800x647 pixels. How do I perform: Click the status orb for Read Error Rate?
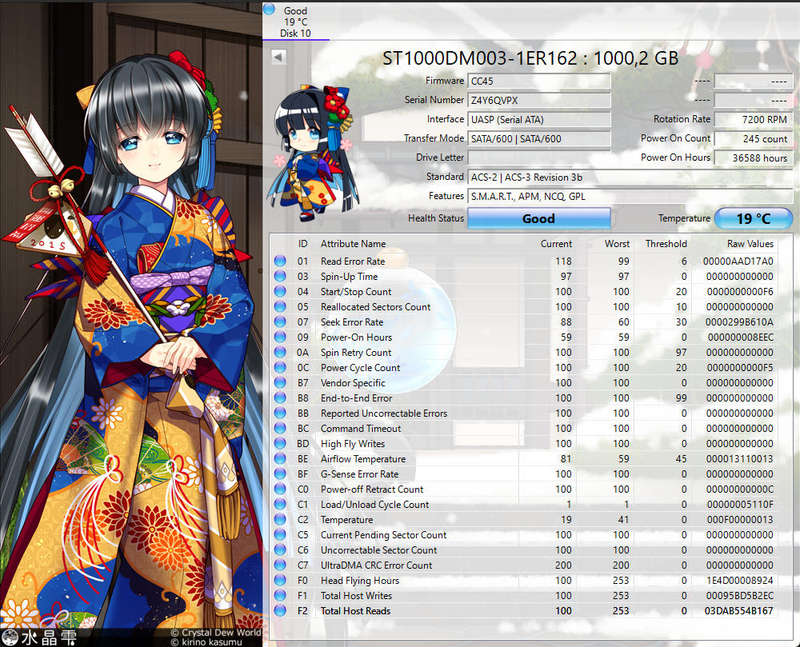(x=280, y=261)
